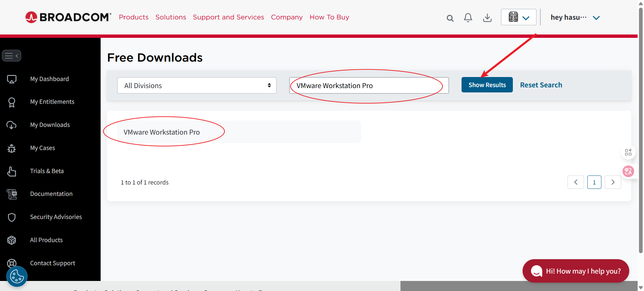Click the Contact Support lifebuoy icon
Image resolution: width=644 pixels, height=291 pixels.
click(12, 263)
